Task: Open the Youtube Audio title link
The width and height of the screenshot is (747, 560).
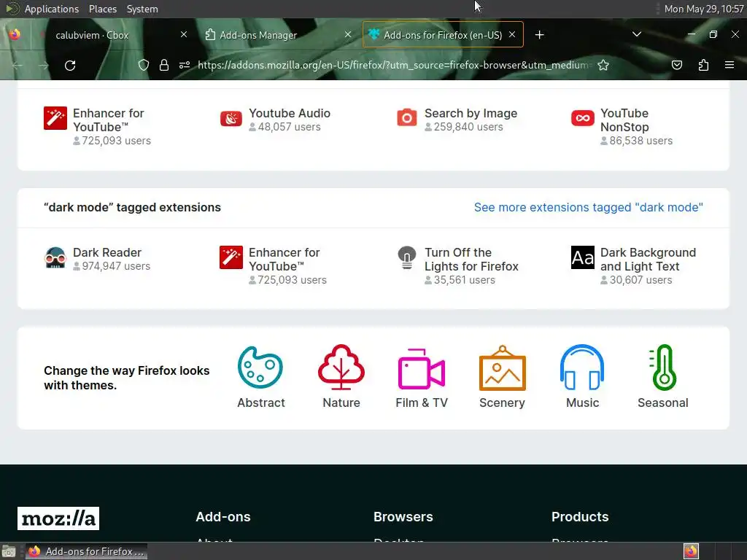Action: point(290,113)
